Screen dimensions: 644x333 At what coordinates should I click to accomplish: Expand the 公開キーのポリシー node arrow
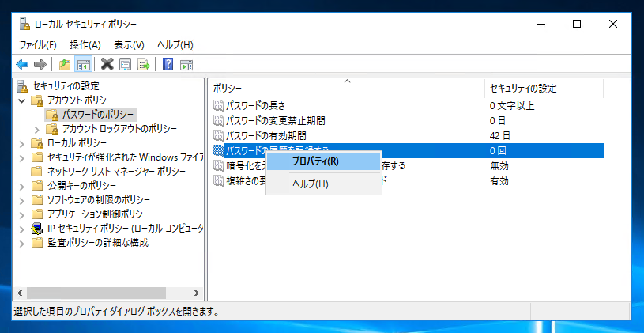click(x=22, y=186)
